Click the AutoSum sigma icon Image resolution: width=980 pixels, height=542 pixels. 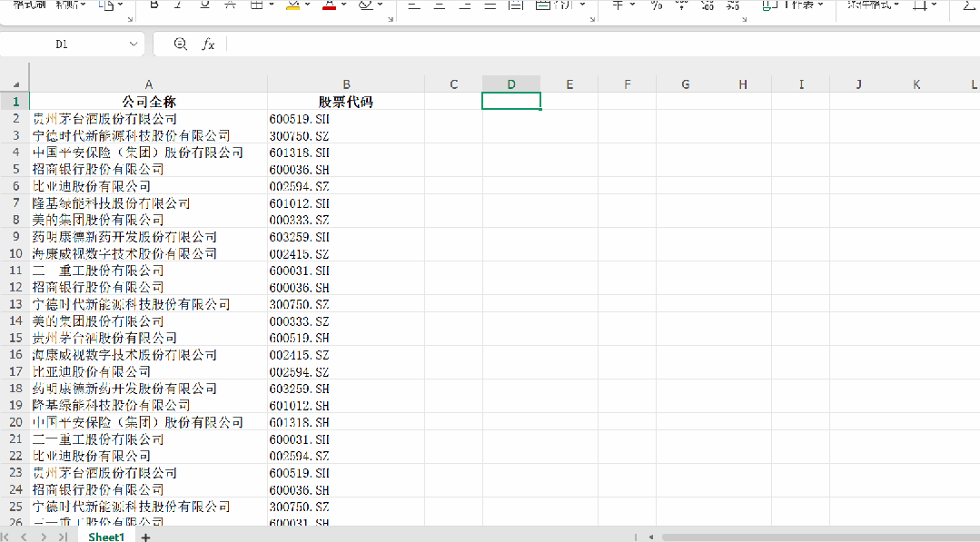(971, 5)
